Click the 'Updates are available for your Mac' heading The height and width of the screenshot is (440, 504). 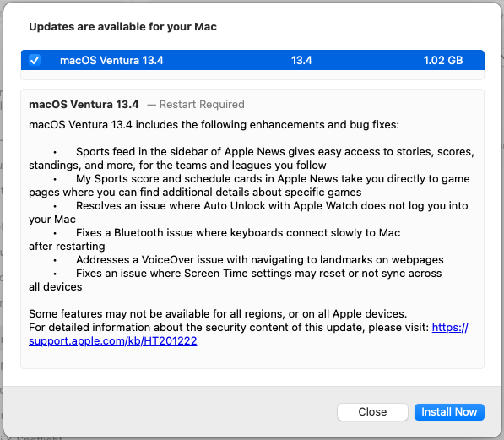122,26
